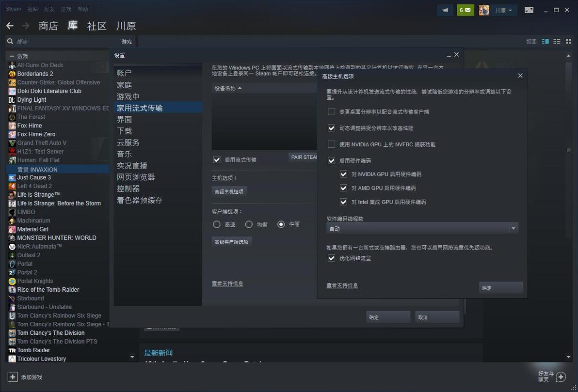Sort devices by 设备名称 column header
This screenshot has height=392, width=578.
[x=228, y=88]
